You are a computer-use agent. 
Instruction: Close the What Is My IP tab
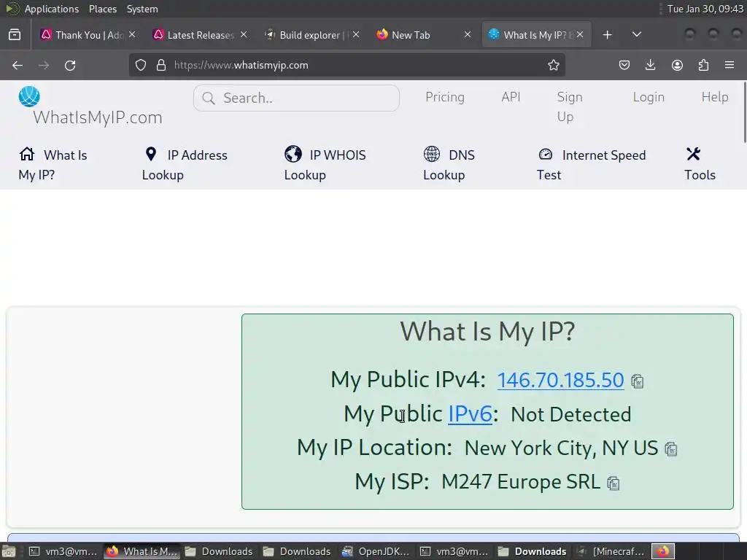(580, 35)
